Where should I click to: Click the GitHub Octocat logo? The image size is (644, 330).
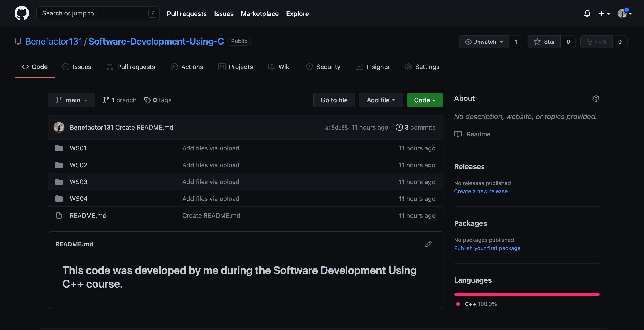pos(22,13)
